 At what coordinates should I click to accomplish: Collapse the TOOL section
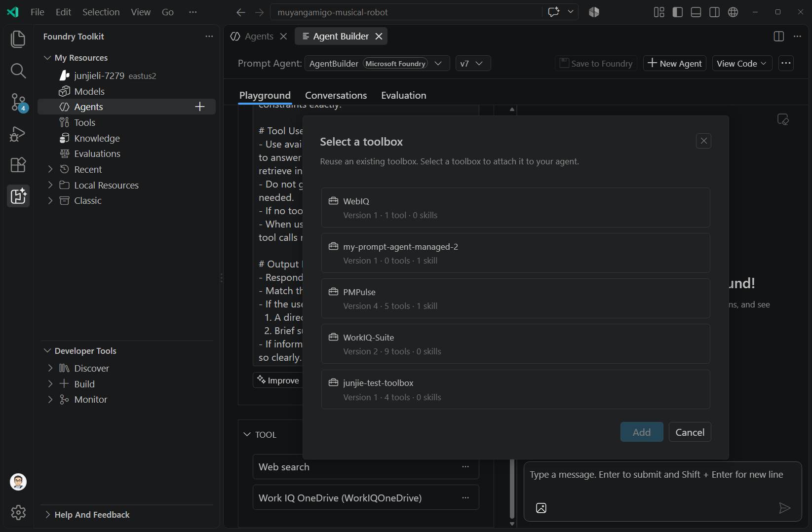(x=247, y=434)
